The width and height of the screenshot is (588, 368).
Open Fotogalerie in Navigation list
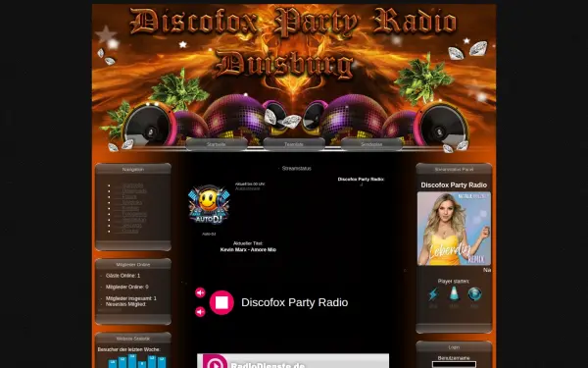134,214
